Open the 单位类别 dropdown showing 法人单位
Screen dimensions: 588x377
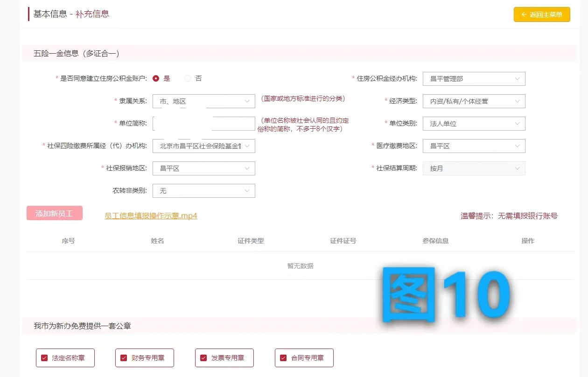click(473, 123)
